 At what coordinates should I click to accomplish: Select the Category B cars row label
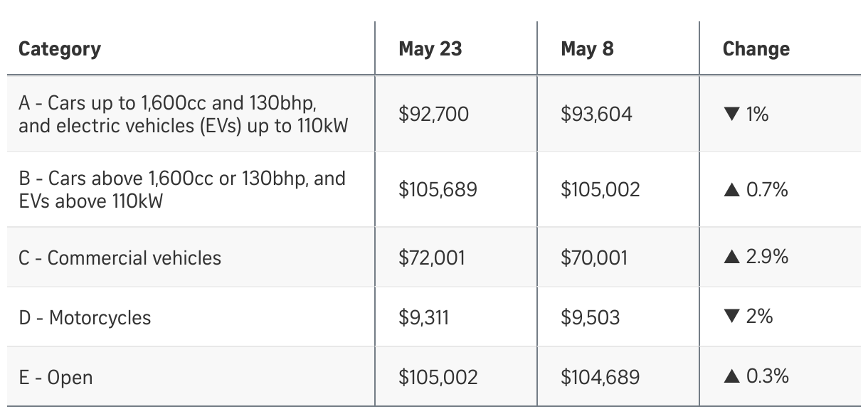(182, 189)
